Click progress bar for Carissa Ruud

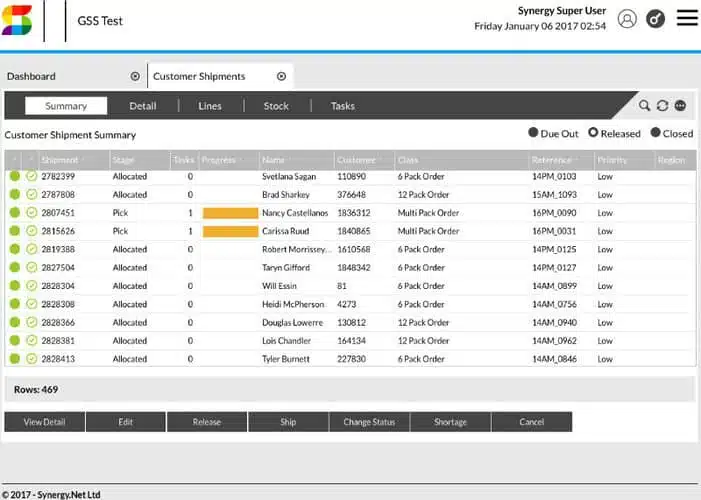[230, 231]
